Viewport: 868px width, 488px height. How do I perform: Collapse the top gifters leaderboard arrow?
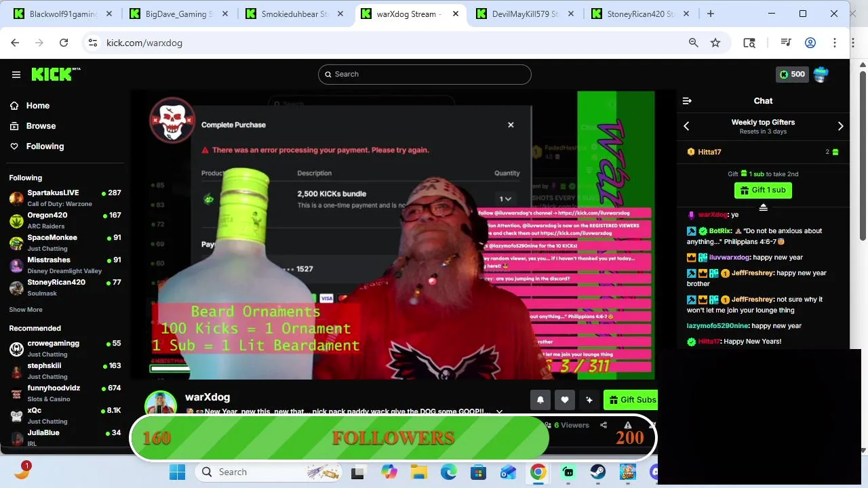coord(763,207)
